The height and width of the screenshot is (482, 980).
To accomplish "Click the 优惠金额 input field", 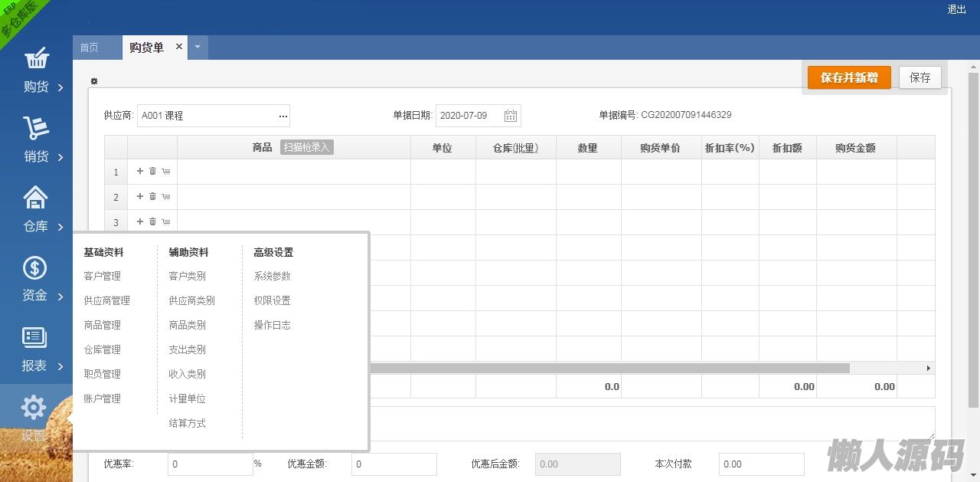I will pyautogui.click(x=394, y=464).
